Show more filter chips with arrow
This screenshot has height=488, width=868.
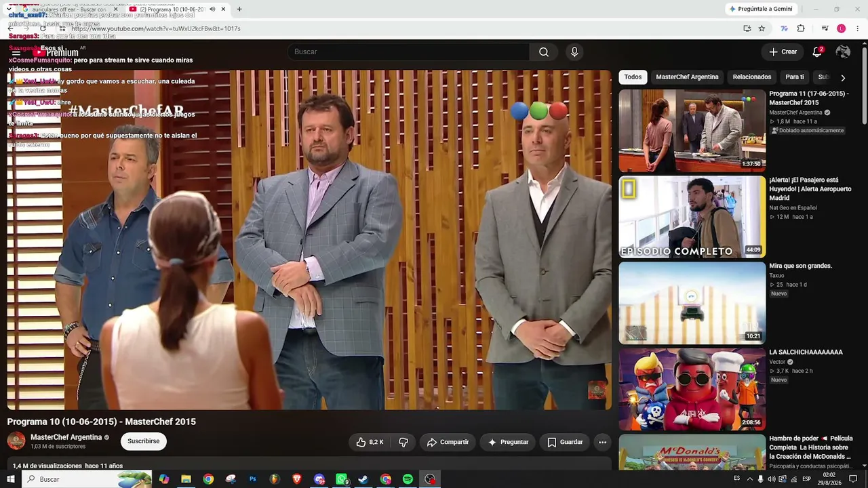coord(843,77)
